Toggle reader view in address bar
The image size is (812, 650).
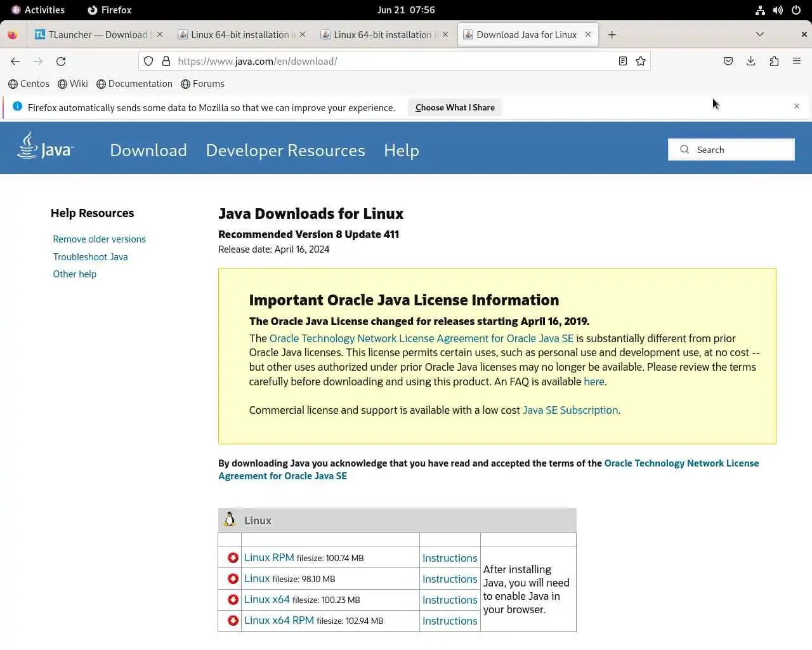[x=623, y=61]
